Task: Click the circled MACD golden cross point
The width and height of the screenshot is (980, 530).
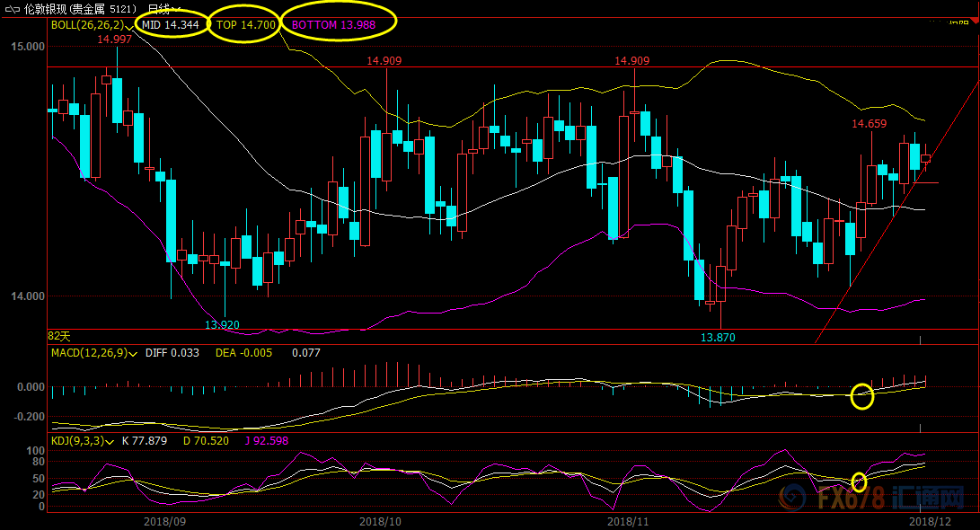Action: coord(861,395)
